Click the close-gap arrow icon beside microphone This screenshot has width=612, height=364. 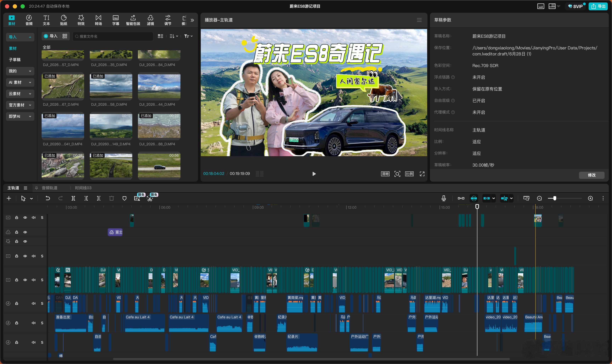point(461,198)
